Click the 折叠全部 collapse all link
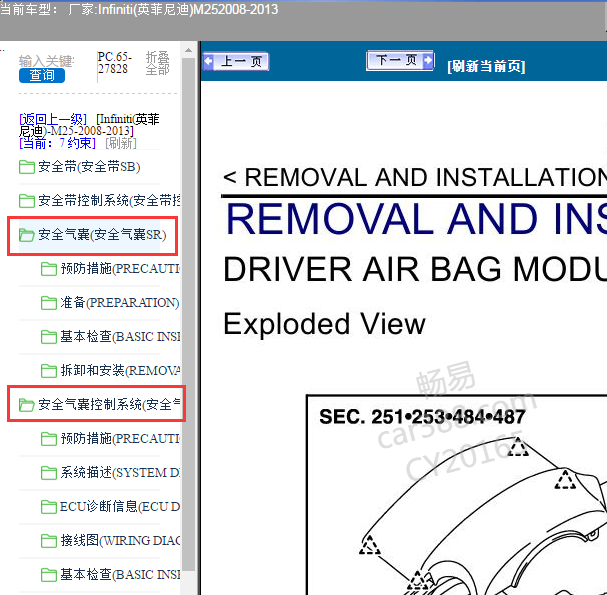 [158, 63]
